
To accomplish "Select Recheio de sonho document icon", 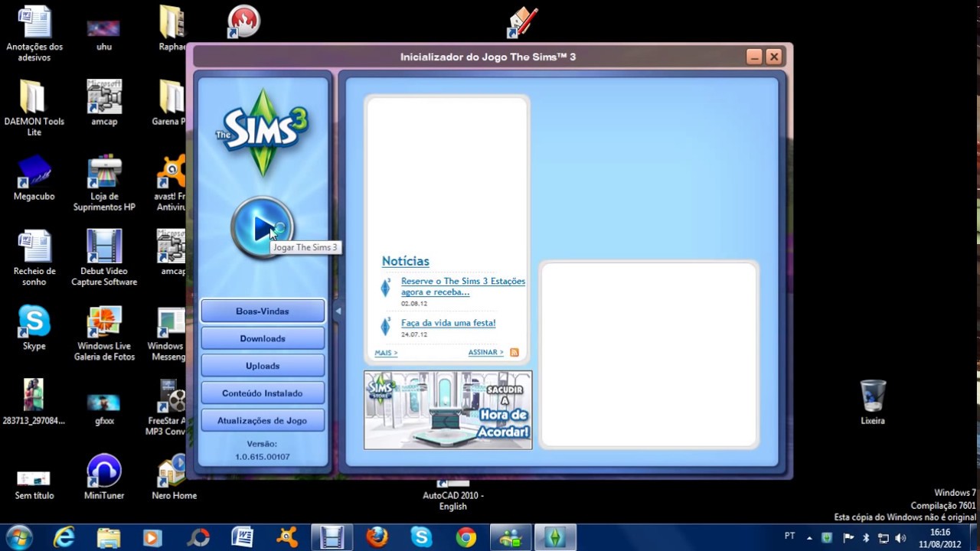I will pyautogui.click(x=34, y=257).
